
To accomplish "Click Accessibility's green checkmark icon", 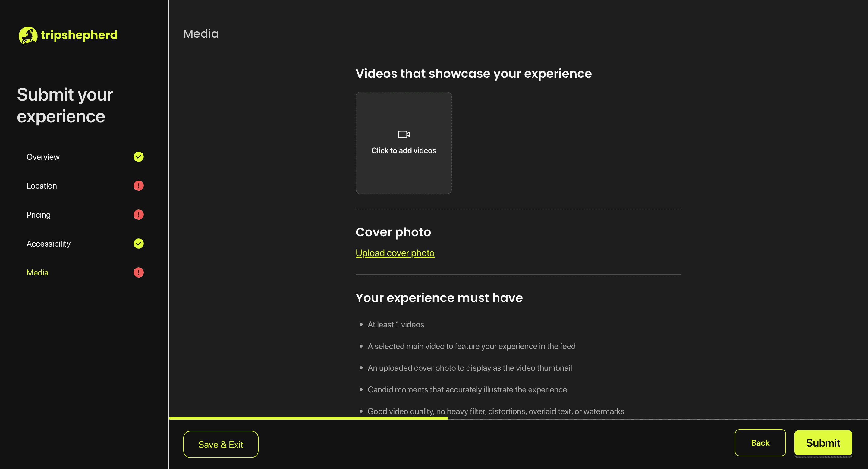I will [139, 244].
